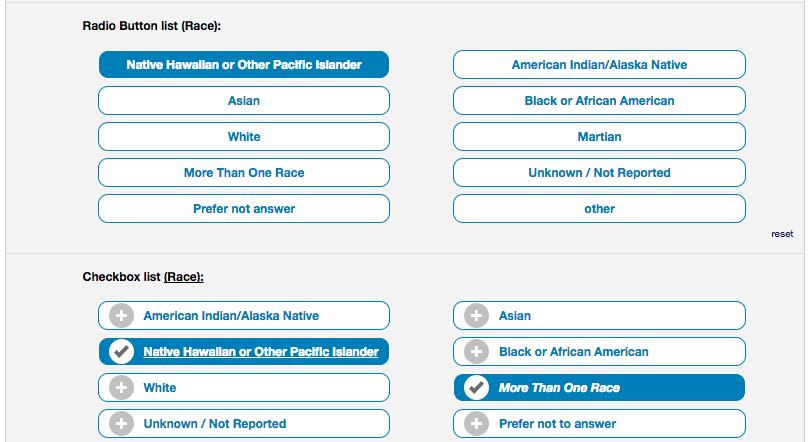Click checkmark icon on More Than One Race
The height and width of the screenshot is (442, 812).
click(x=476, y=388)
